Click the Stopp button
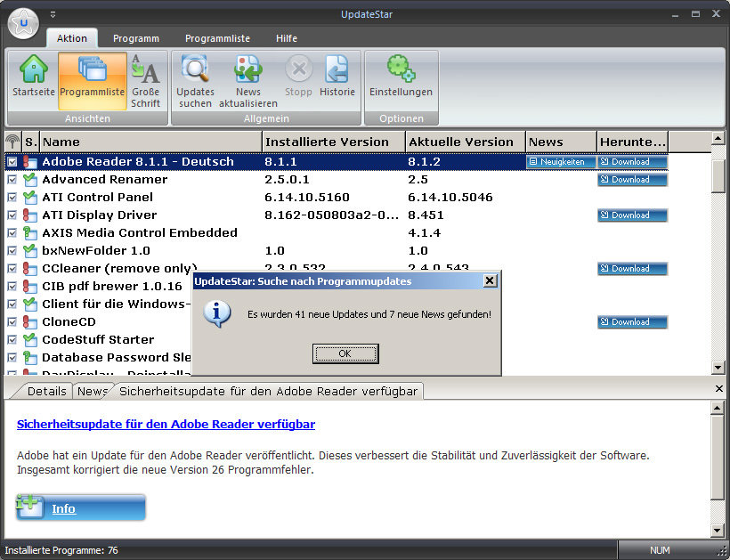Screen dimensions: 730x560 [x=298, y=76]
